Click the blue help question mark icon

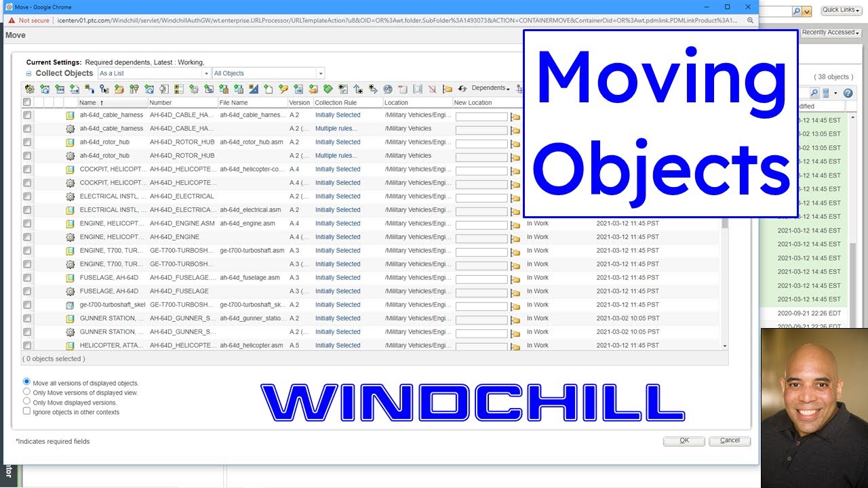848,93
